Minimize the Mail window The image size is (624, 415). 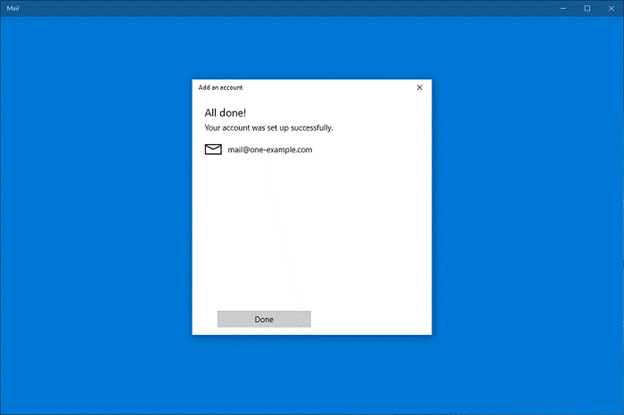[562, 7]
